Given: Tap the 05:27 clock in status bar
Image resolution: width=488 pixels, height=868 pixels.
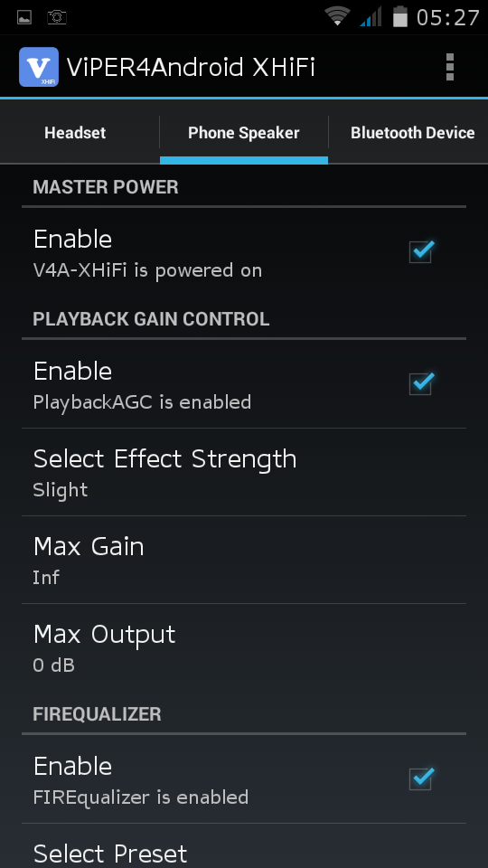Looking at the screenshot, I should pyautogui.click(x=447, y=18).
